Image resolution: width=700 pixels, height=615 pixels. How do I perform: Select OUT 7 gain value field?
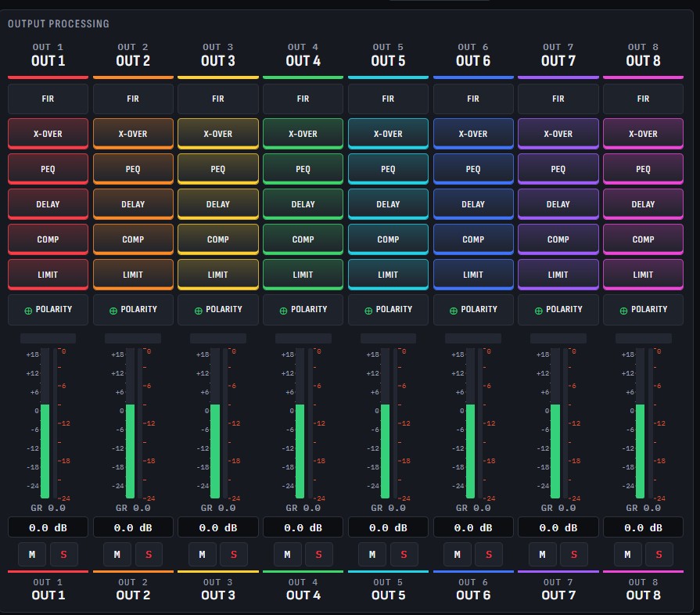(x=558, y=527)
